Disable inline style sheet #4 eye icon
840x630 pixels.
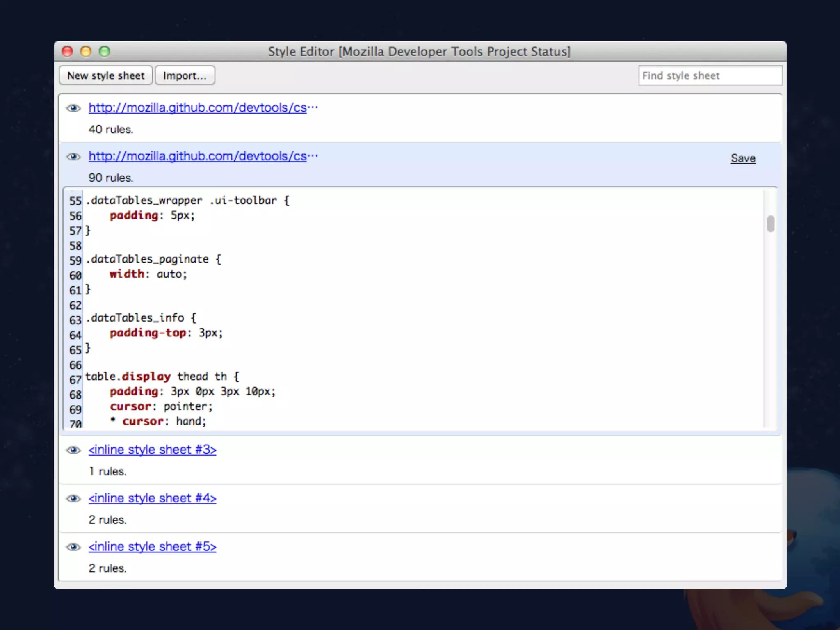pyautogui.click(x=73, y=498)
